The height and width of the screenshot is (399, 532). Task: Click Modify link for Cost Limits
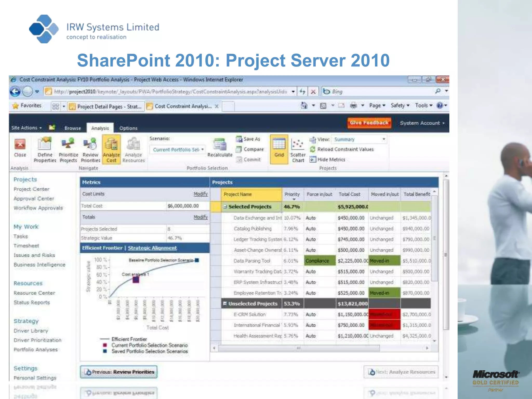pyautogui.click(x=201, y=194)
